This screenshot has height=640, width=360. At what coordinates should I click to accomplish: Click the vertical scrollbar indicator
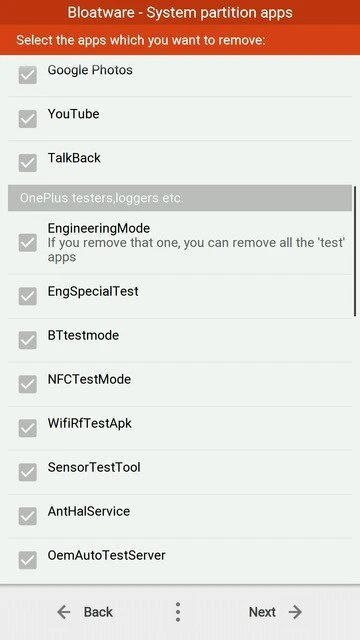355,251
